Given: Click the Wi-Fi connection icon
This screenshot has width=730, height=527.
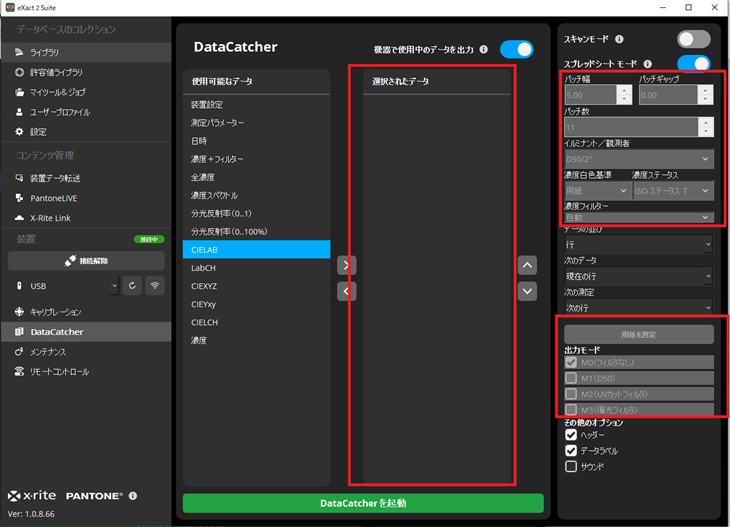Looking at the screenshot, I should click(155, 285).
